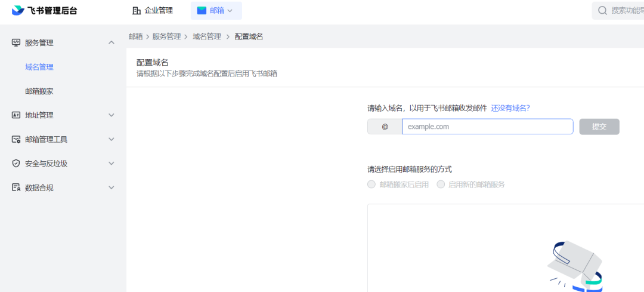Open 邮箱搬家 in the sidebar
Screen dimensions: 644x292
[x=39, y=91]
